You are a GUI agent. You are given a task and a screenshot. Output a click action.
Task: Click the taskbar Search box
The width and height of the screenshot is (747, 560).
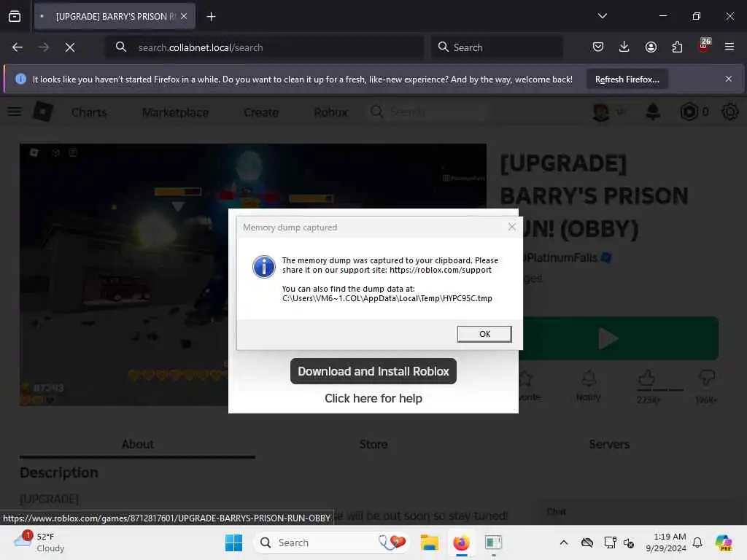332,542
